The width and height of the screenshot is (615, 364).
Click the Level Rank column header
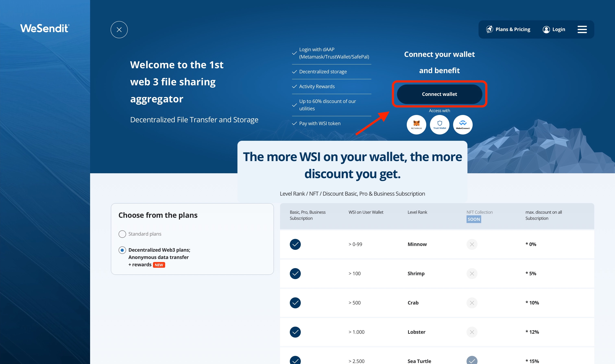[417, 212]
